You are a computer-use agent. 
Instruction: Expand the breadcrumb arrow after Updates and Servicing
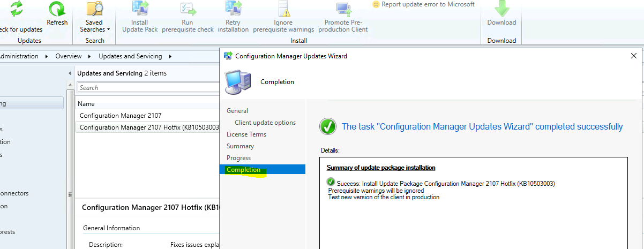click(x=170, y=56)
